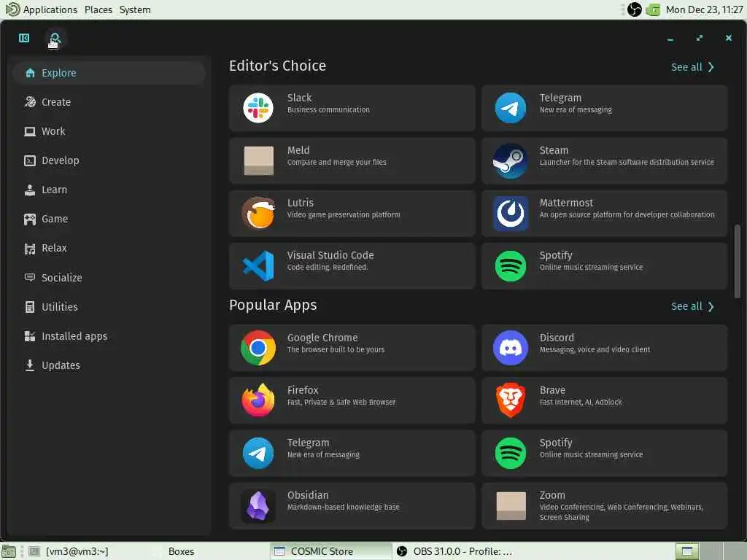Switch to the Develop category
Viewport: 747px width, 560px height.
(109, 160)
